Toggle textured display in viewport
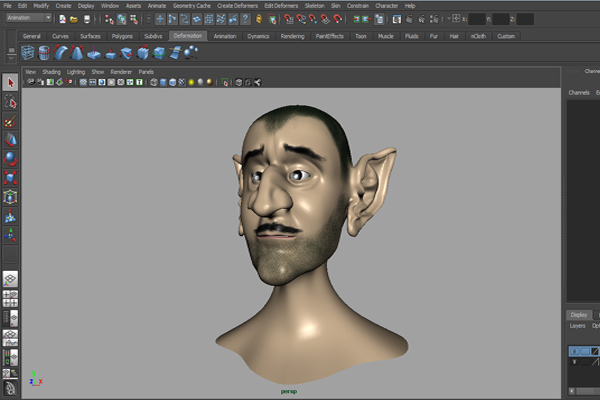This screenshot has width=600, height=400. click(x=182, y=82)
